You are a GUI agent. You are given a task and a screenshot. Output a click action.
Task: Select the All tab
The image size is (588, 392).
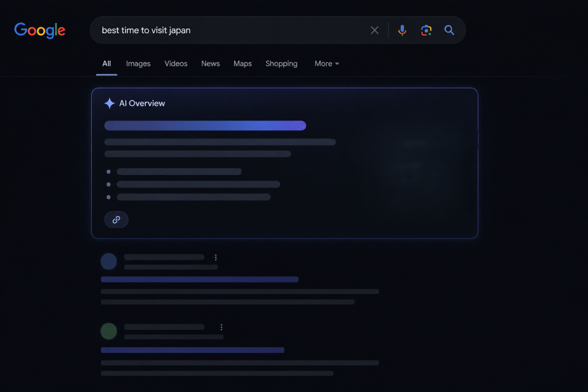[106, 64]
